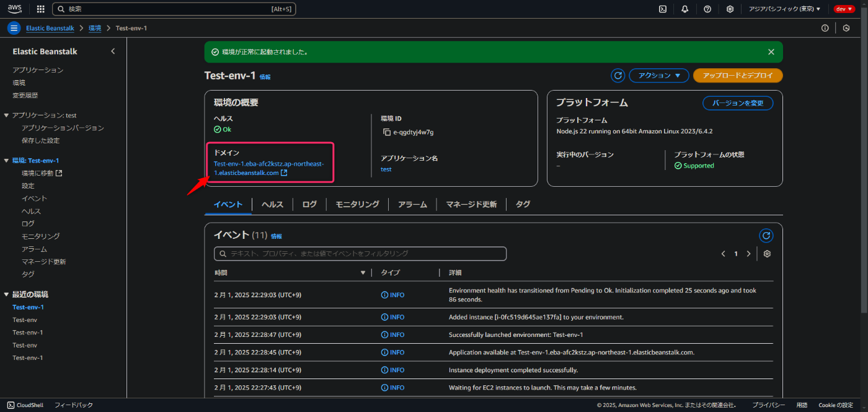Open the settings gear in the top bar

[x=730, y=9]
